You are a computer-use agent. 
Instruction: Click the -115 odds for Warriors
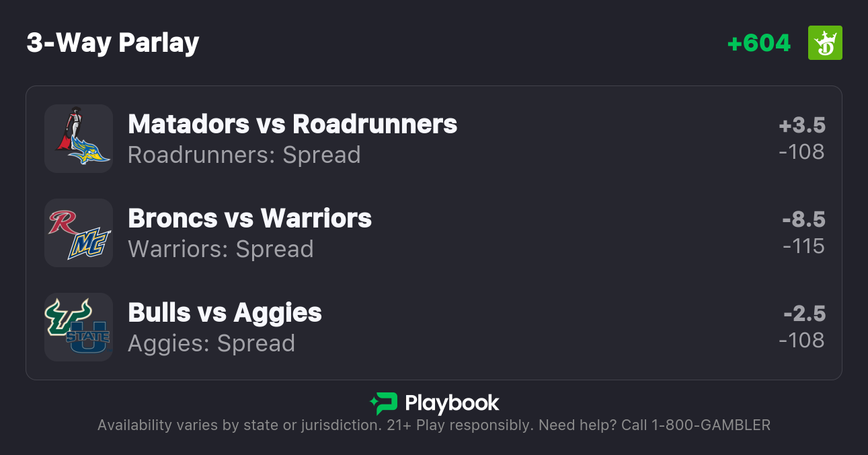tap(803, 246)
